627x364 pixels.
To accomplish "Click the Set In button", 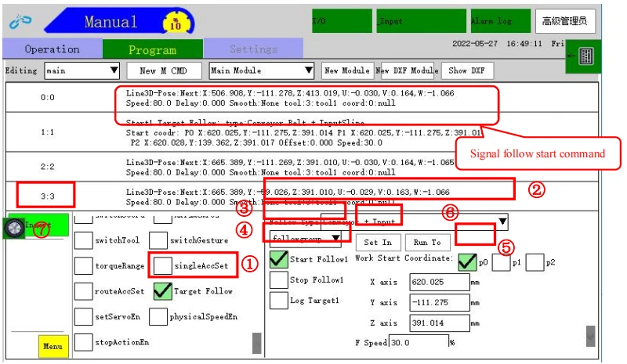I will [378, 242].
